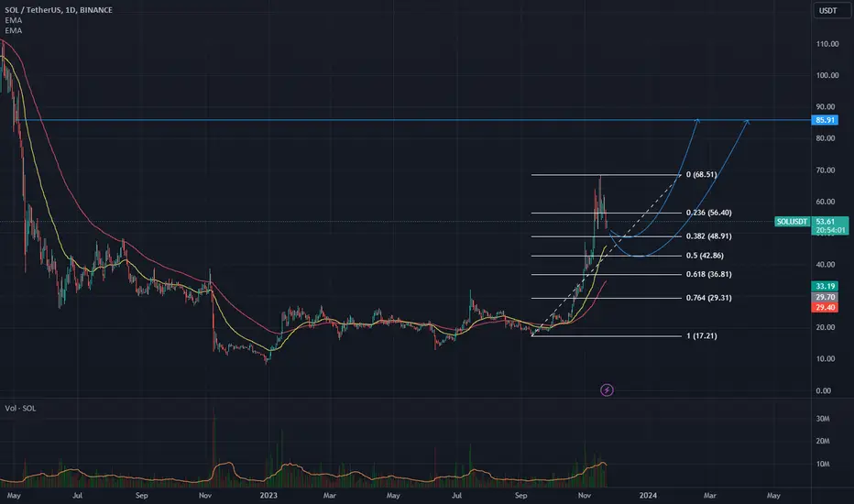Click the 2023 date axis label

click(x=268, y=495)
